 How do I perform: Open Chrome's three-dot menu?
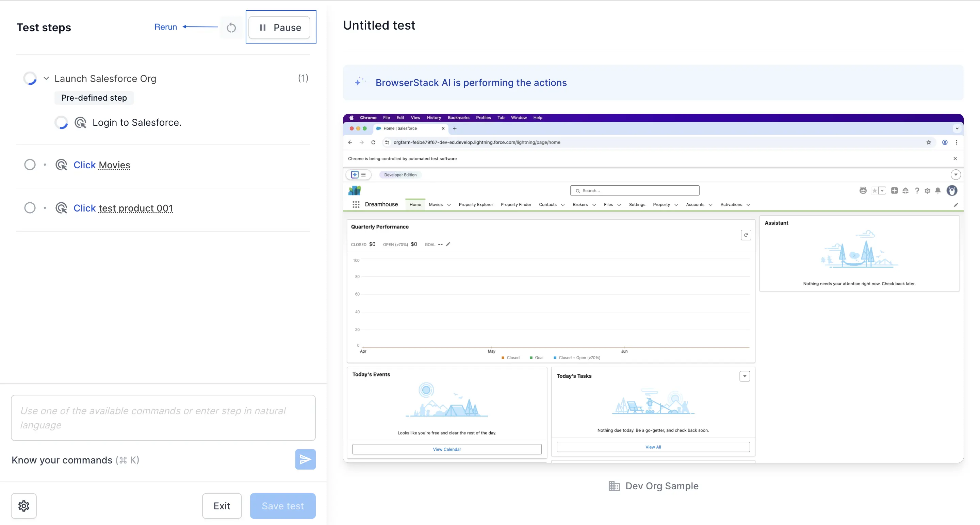(x=957, y=142)
